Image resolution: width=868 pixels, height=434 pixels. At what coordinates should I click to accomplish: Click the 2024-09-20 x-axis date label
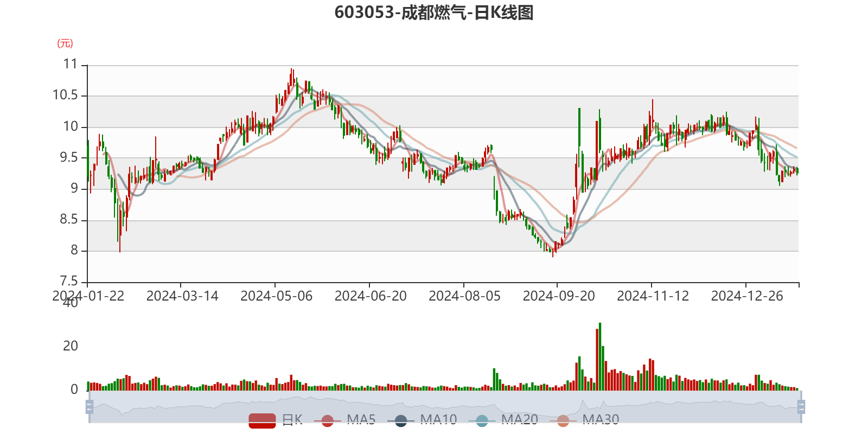point(558,296)
